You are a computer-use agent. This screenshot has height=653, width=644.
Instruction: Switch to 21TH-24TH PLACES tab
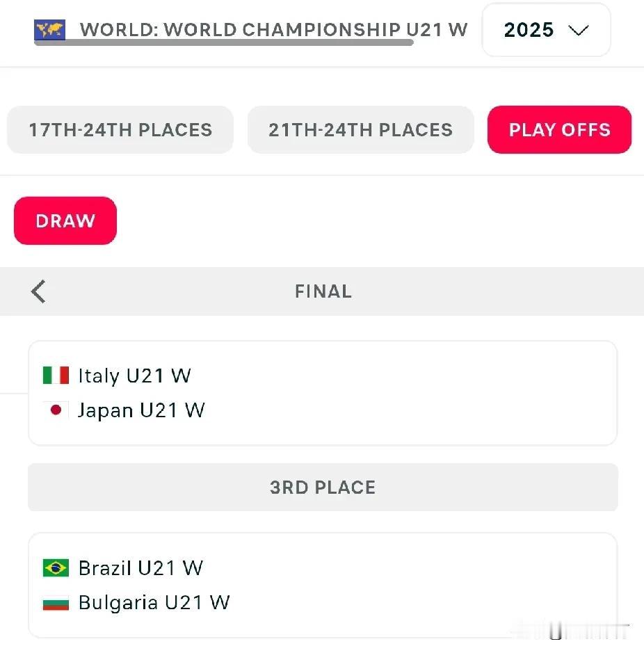361,129
